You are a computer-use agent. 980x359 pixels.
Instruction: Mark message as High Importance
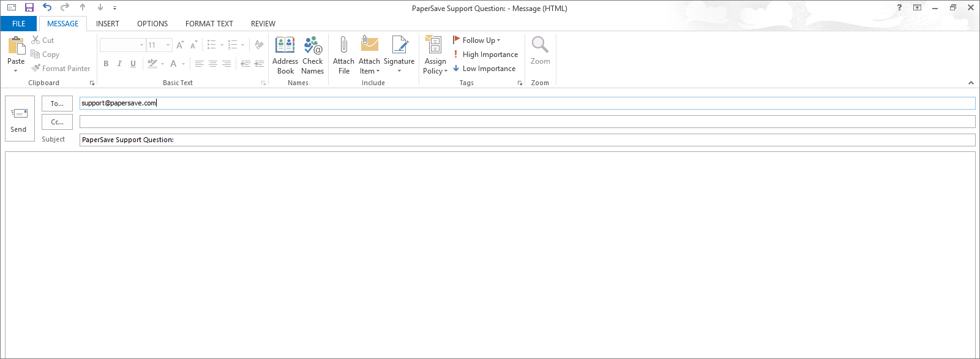(x=486, y=55)
